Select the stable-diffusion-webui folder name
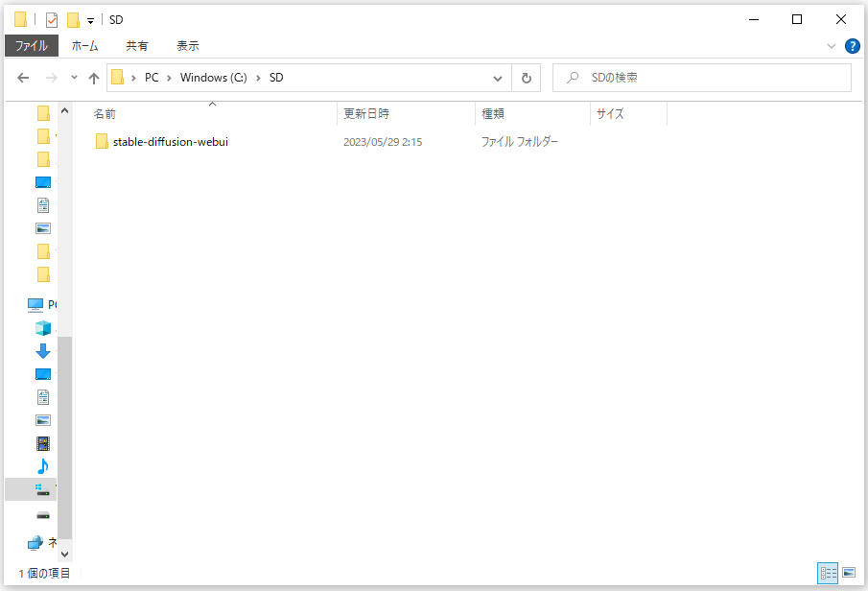This screenshot has height=591, width=868. click(171, 142)
